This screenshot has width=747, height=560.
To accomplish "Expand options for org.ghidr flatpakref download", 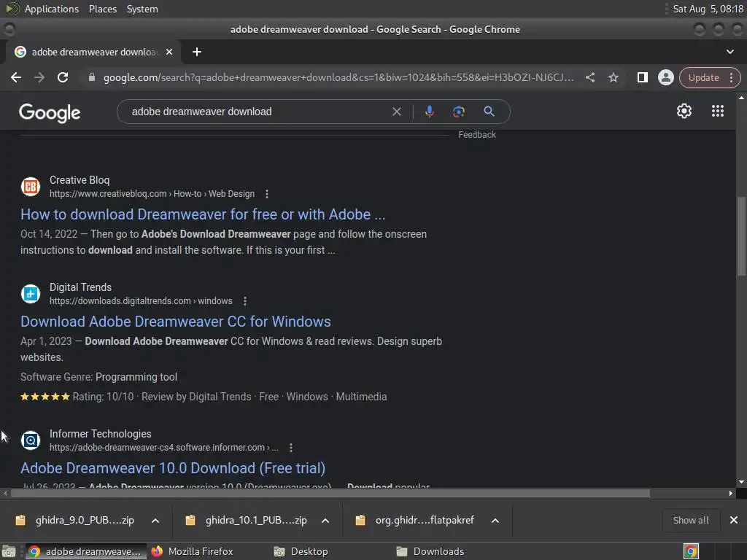I will 495,521.
